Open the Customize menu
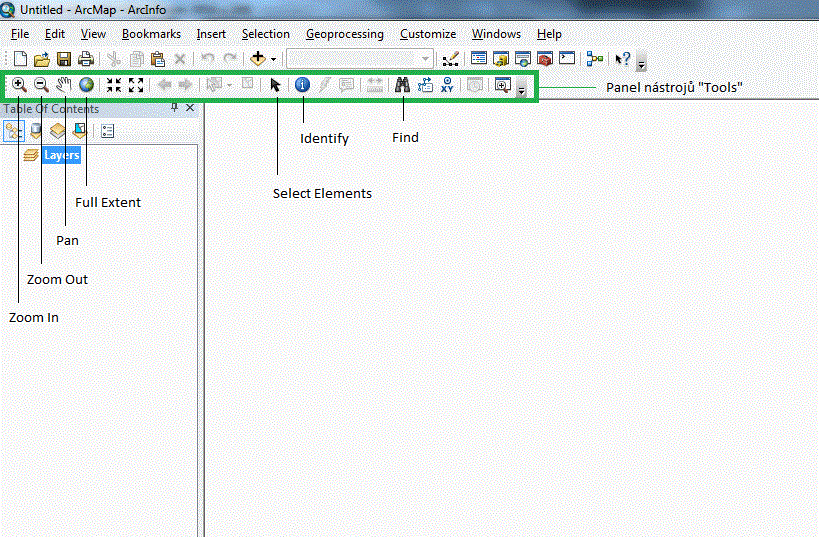819x537 pixels. click(428, 34)
